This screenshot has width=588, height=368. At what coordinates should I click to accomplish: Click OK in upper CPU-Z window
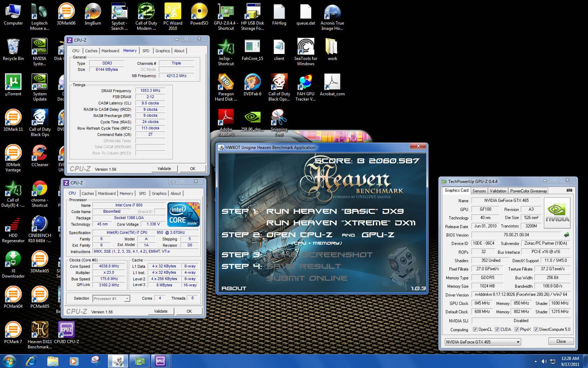point(192,169)
